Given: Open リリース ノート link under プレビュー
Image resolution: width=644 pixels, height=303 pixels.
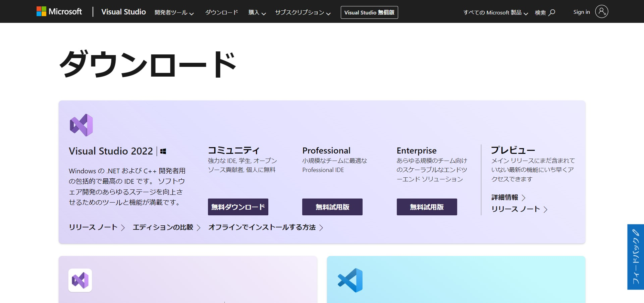Looking at the screenshot, I should [519, 209].
